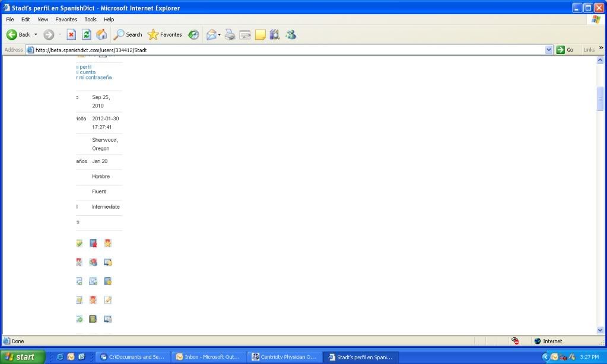This screenshot has width=607, height=364.
Task: Click the yellow star badge icon
Action: tap(107, 242)
